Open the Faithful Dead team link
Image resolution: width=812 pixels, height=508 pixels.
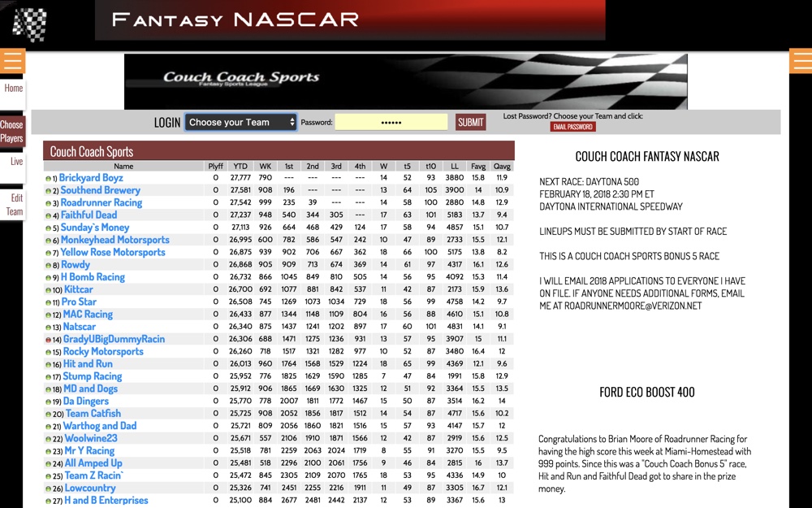pyautogui.click(x=89, y=215)
